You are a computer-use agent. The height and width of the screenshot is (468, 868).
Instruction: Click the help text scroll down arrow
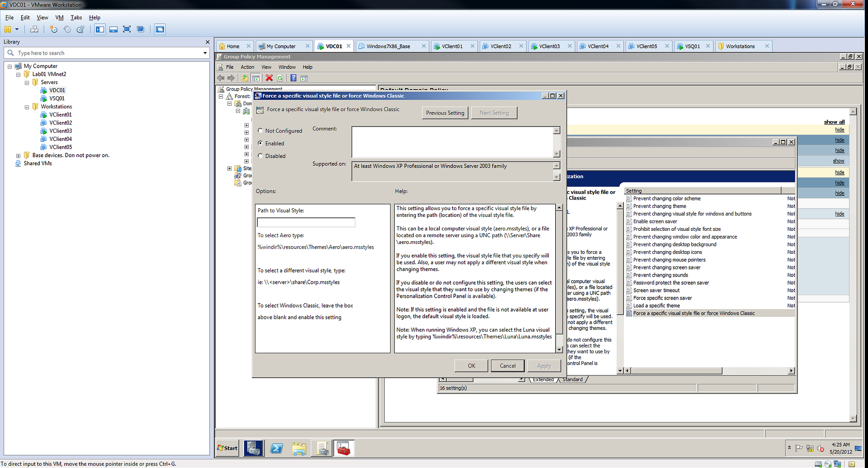pos(559,349)
